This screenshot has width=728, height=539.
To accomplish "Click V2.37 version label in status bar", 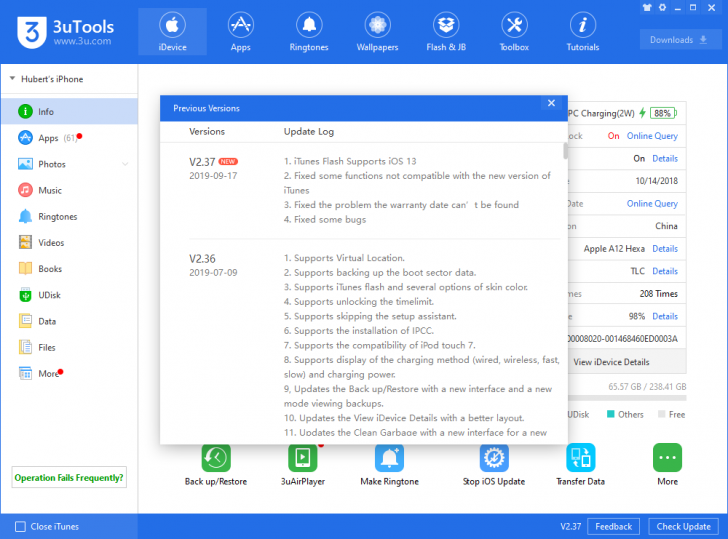I will click(x=570, y=526).
